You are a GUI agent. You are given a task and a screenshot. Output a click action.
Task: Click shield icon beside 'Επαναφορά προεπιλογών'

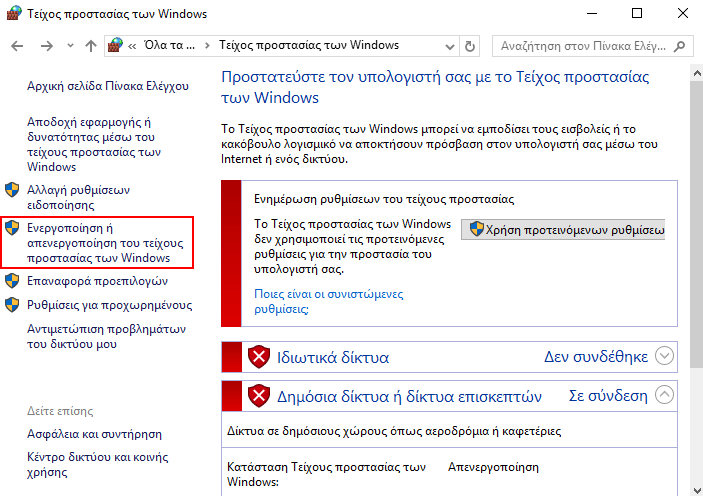coord(12,281)
